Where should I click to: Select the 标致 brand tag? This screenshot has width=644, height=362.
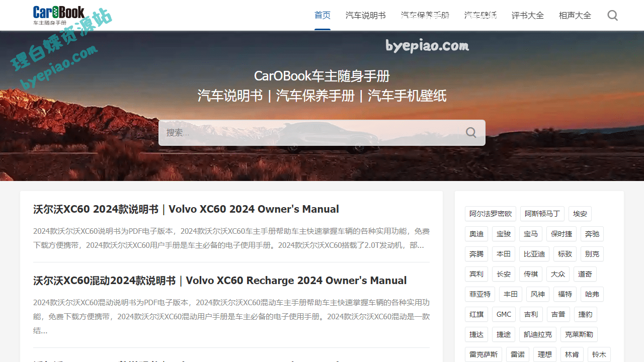click(x=565, y=254)
